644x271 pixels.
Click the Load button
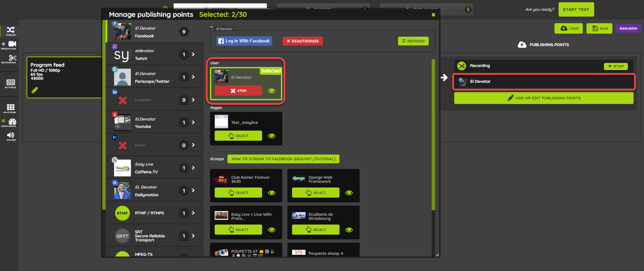click(x=569, y=29)
